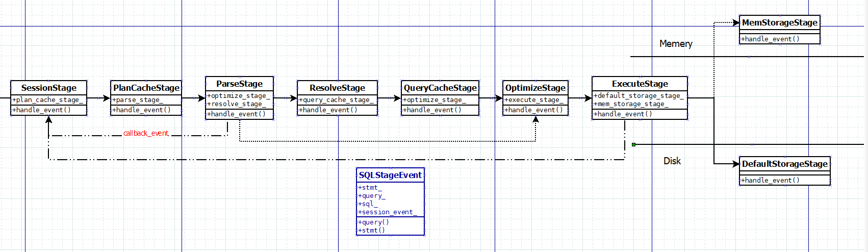This screenshot has width=868, height=252.
Task: Click +query_cache_stage_ attribute in ResolveStage
Action: pos(336,100)
